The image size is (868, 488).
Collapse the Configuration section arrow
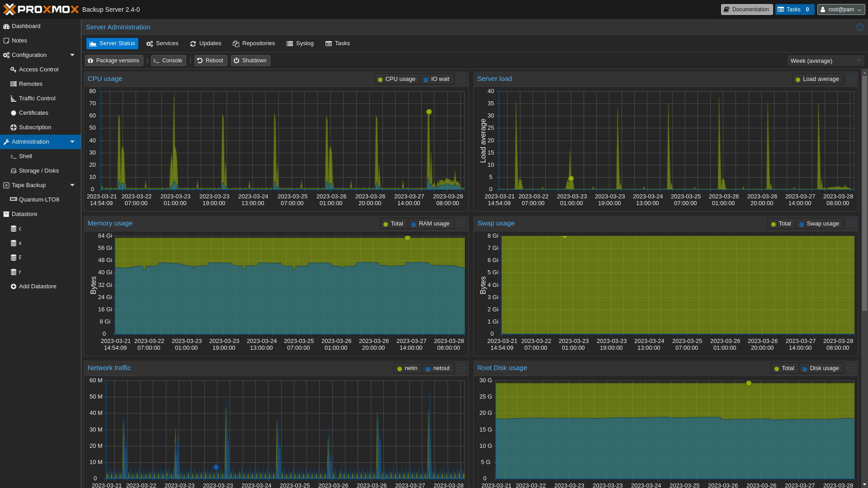coord(72,55)
